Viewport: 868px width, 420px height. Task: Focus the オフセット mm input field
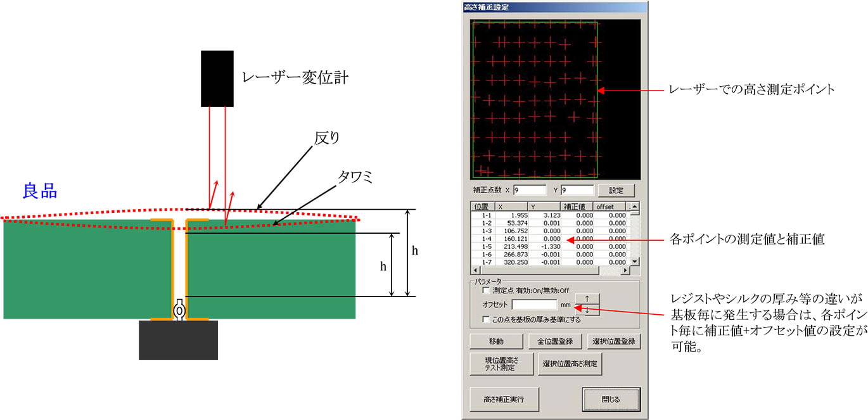(534, 305)
